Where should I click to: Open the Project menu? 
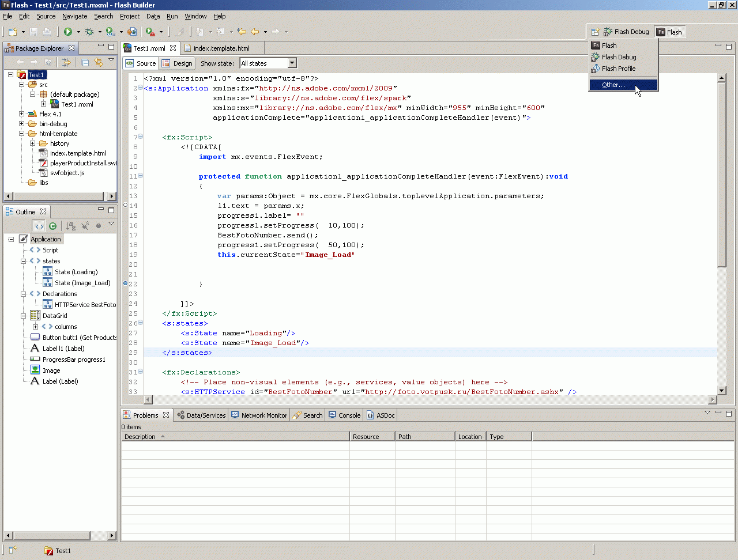[130, 16]
